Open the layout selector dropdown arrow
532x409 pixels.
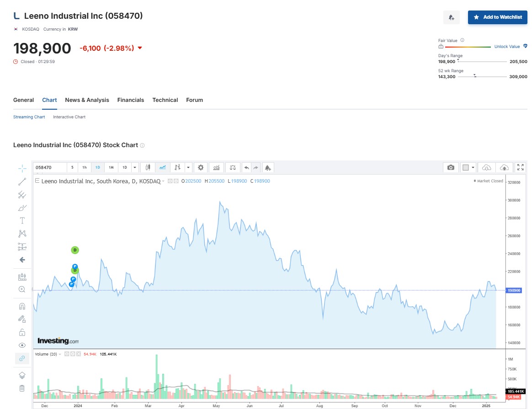[473, 168]
